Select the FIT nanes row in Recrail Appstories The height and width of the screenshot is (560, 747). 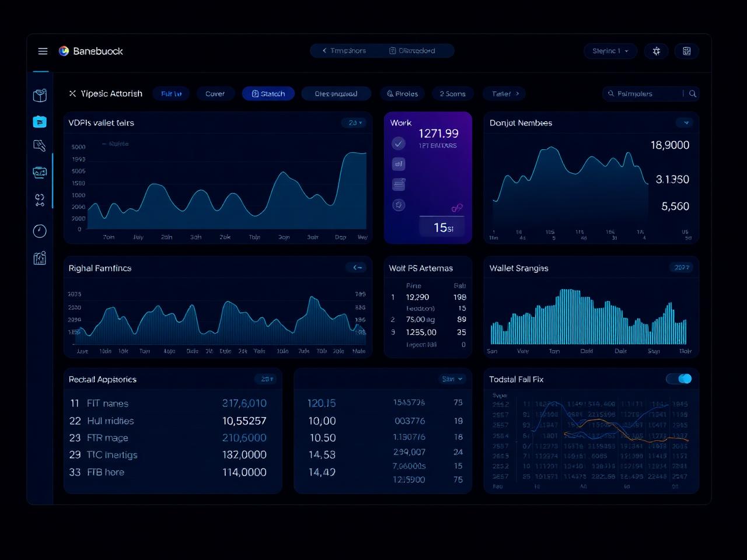point(168,404)
